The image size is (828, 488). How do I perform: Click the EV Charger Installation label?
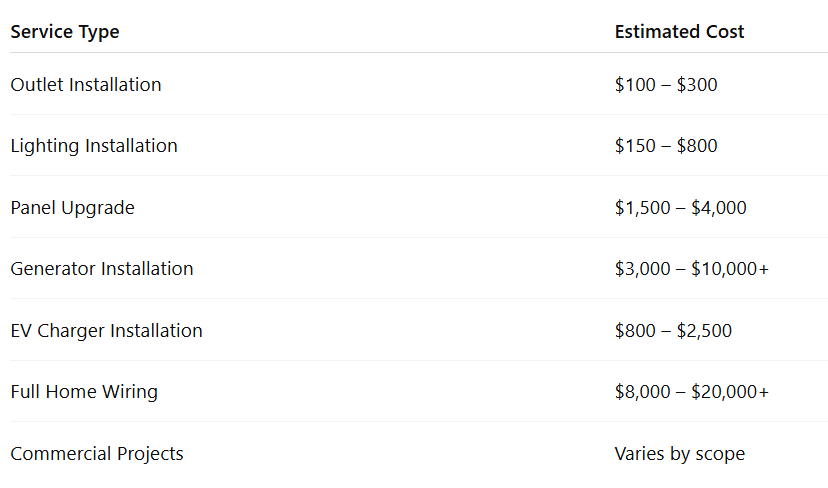pos(106,331)
